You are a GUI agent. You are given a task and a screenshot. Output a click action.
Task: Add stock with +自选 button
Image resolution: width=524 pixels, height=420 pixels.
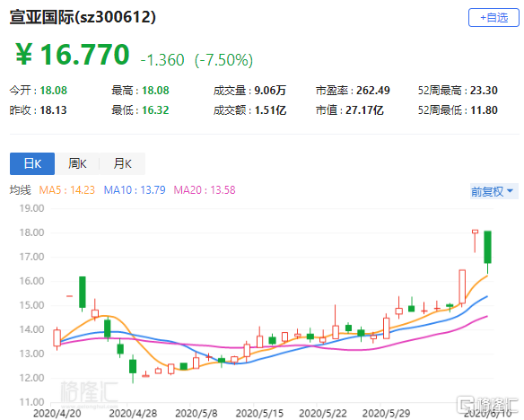[493, 18]
